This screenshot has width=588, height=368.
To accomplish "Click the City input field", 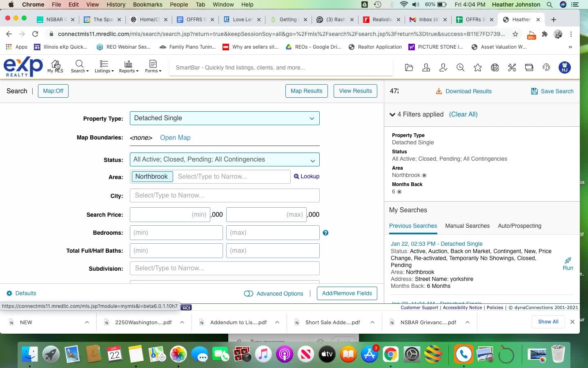I will click(x=225, y=195).
